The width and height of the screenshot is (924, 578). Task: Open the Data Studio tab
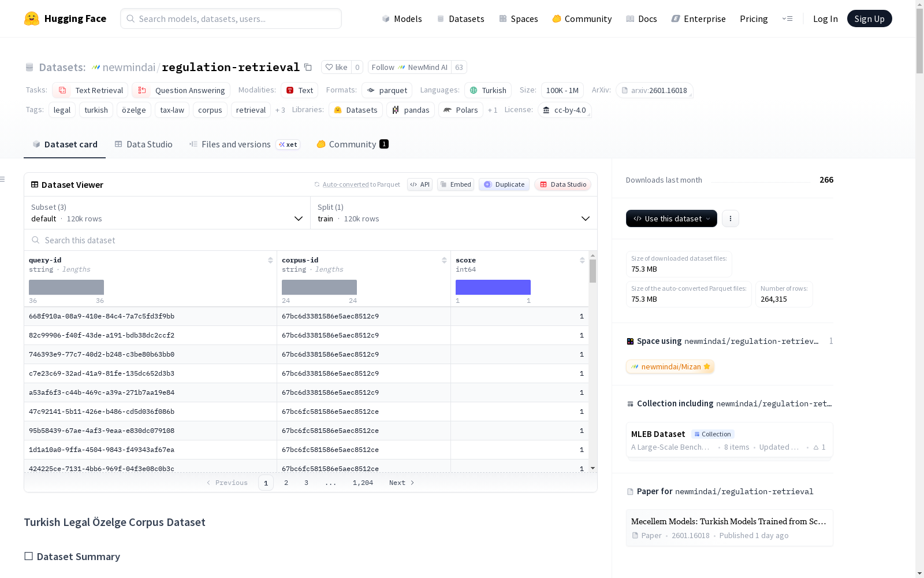click(143, 144)
